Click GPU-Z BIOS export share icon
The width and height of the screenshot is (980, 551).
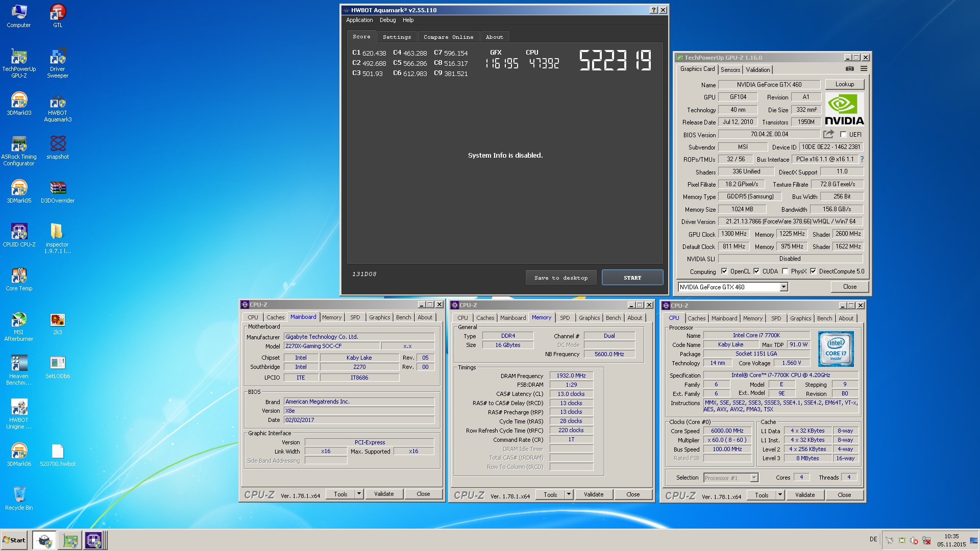[828, 134]
